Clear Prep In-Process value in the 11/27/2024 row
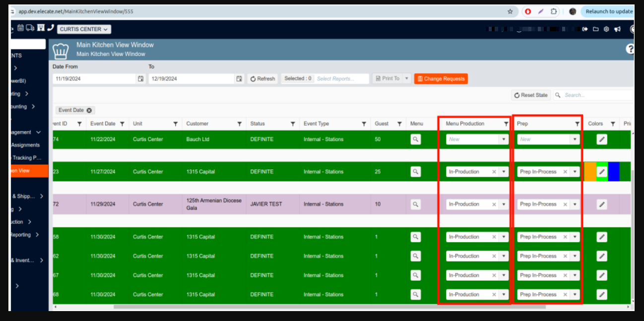Viewport: 644px width, 321px height. coord(565,172)
